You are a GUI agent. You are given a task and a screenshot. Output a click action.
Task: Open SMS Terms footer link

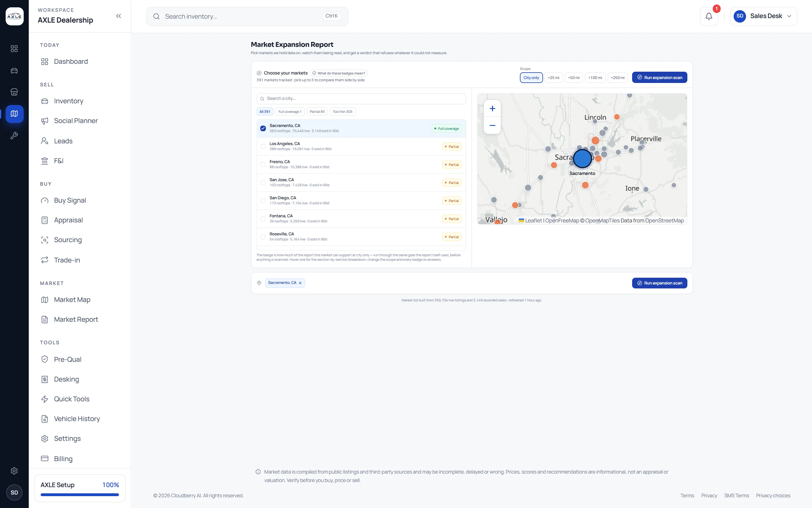tap(736, 496)
